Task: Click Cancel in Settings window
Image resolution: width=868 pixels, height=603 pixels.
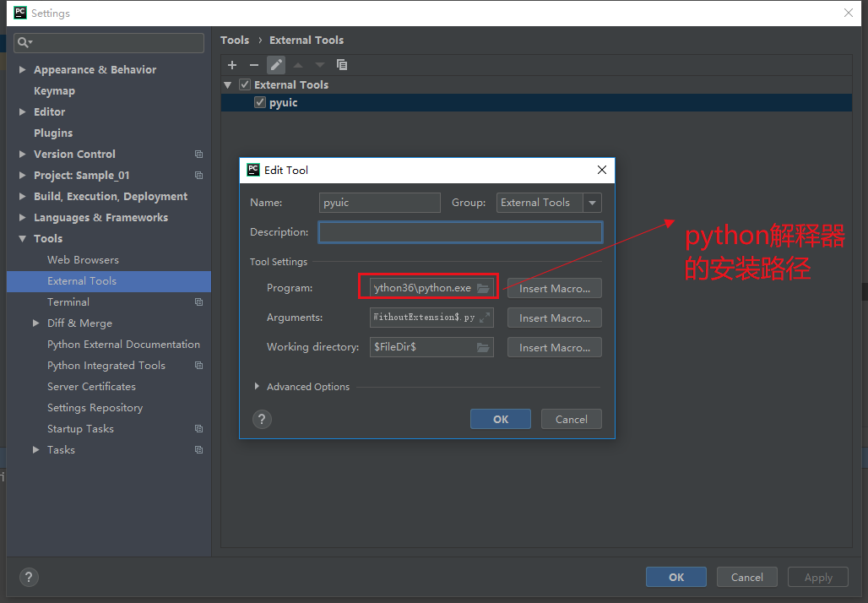Action: pyautogui.click(x=746, y=577)
